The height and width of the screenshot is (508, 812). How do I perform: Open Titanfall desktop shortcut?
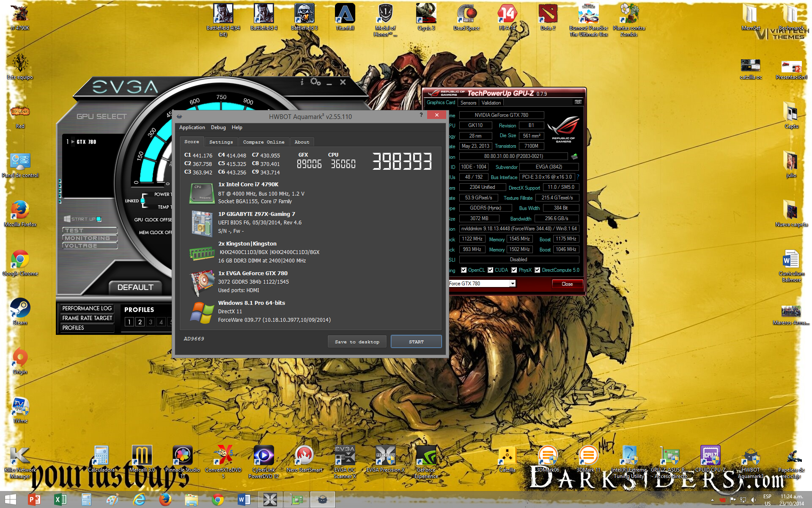tap(345, 17)
